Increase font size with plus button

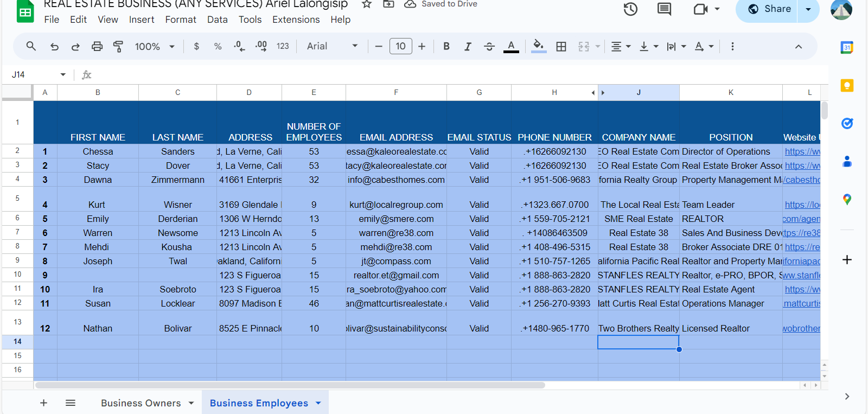422,47
